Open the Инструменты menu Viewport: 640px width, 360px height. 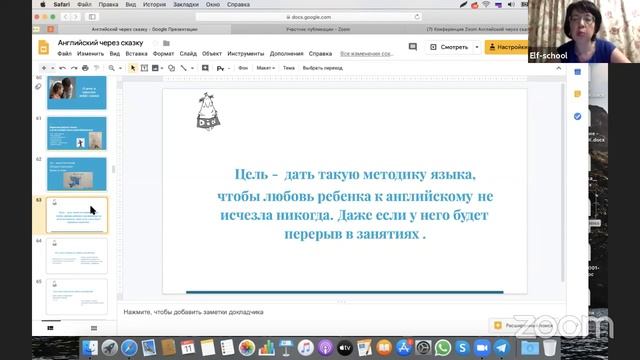tap(246, 54)
